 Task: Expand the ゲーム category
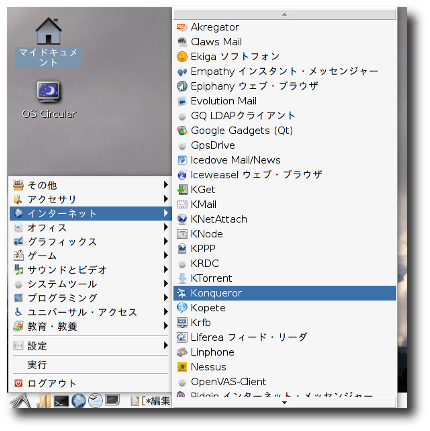click(90, 256)
